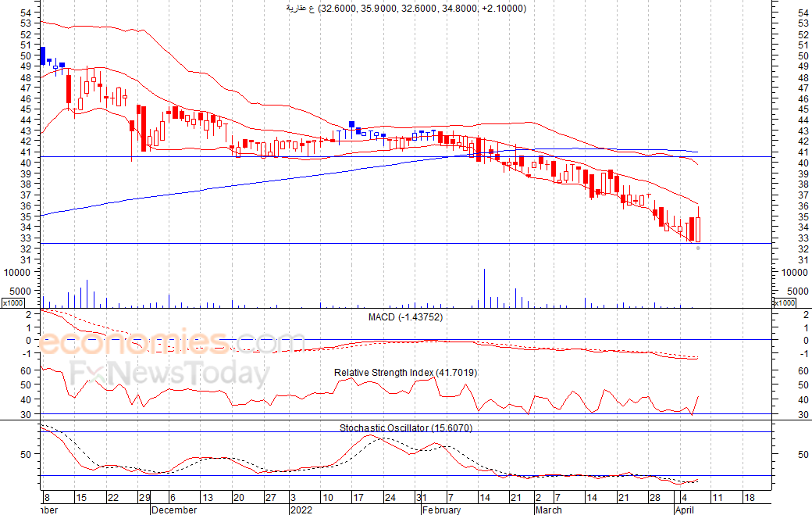
Task: Click the MACD (-1.43752) indicator label
Action: pos(405,317)
